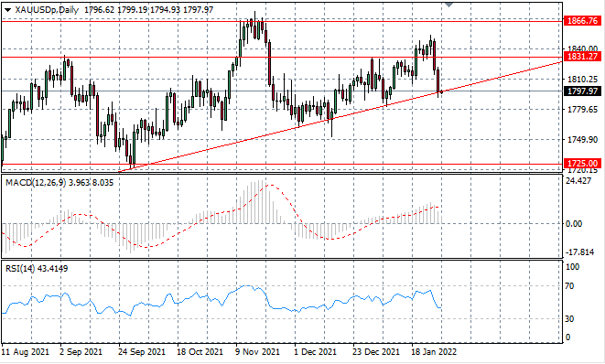Click the -17.814 value on the MACD scale
This screenshot has height=364, width=605.
coord(579,252)
